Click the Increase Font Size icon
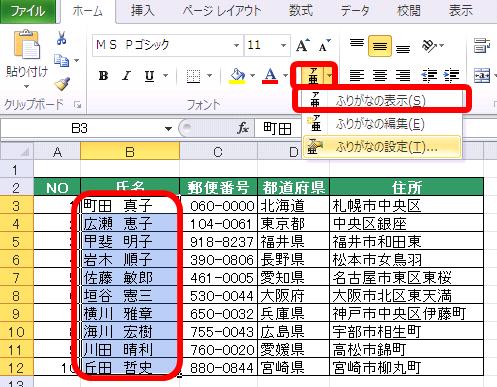The image size is (497, 387). click(x=303, y=45)
